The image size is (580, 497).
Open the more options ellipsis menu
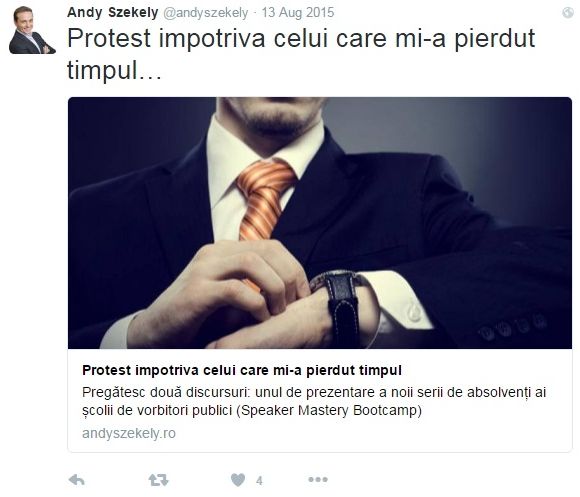[x=318, y=480]
